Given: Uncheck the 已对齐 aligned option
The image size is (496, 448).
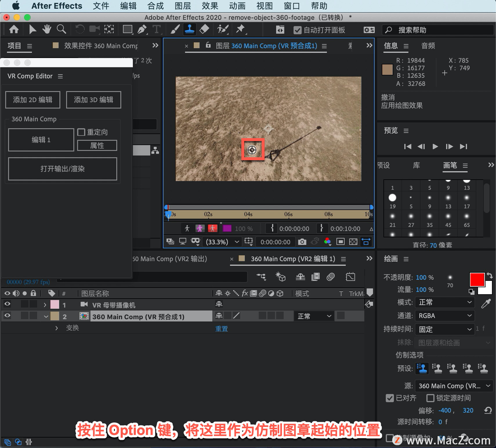Looking at the screenshot, I should (390, 398).
